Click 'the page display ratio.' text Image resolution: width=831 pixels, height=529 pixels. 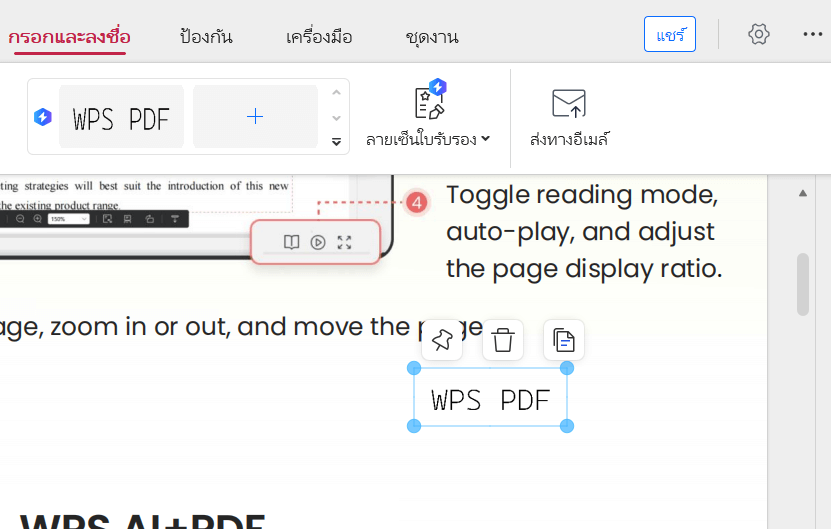(x=584, y=269)
